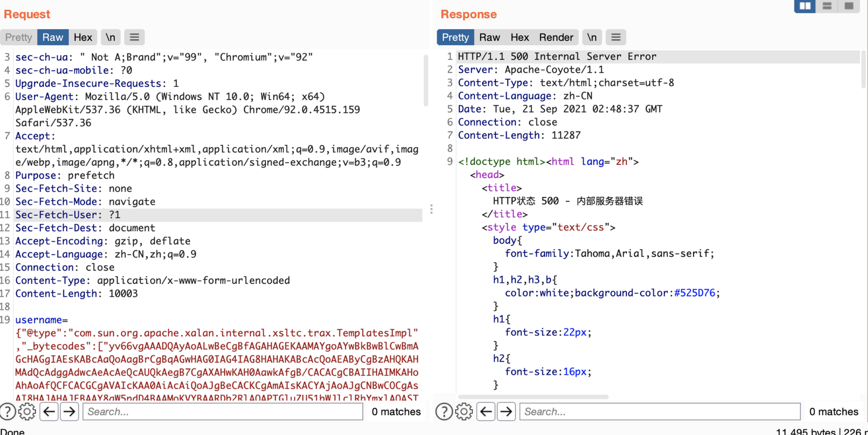Toggle \n non-printable characters in Response
This screenshot has height=435, width=868.
coord(592,37)
